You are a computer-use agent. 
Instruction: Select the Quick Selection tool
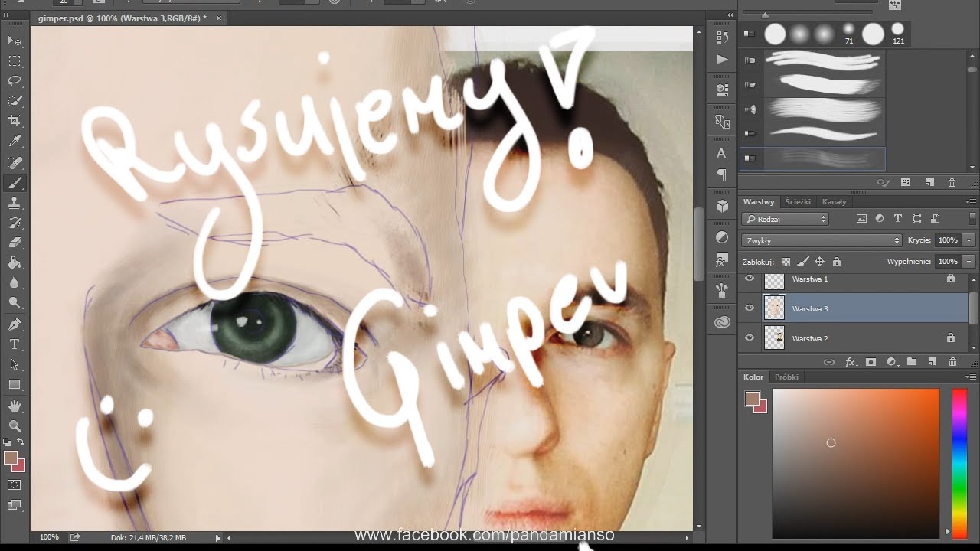(15, 101)
